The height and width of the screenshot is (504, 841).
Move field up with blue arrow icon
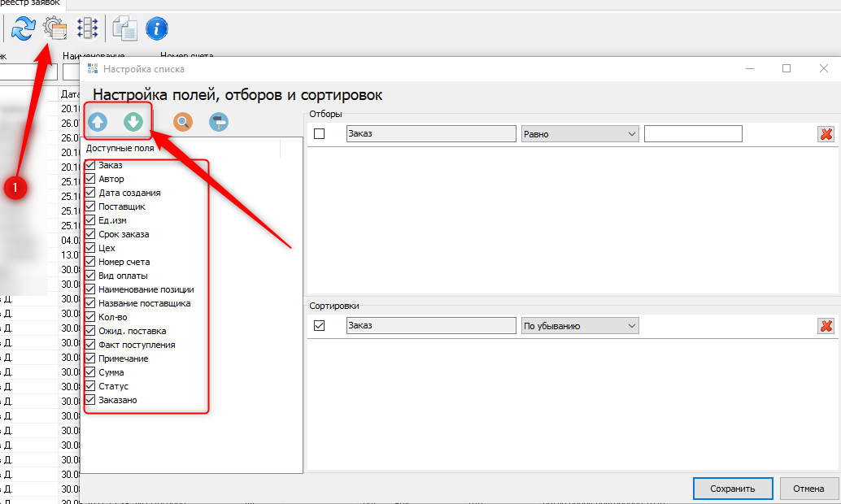(x=98, y=122)
